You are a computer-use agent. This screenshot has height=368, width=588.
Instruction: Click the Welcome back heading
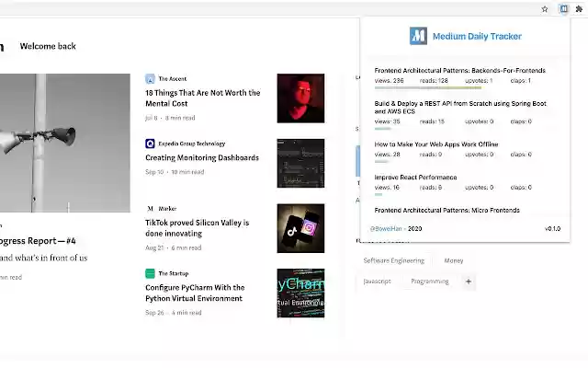pyautogui.click(x=48, y=46)
